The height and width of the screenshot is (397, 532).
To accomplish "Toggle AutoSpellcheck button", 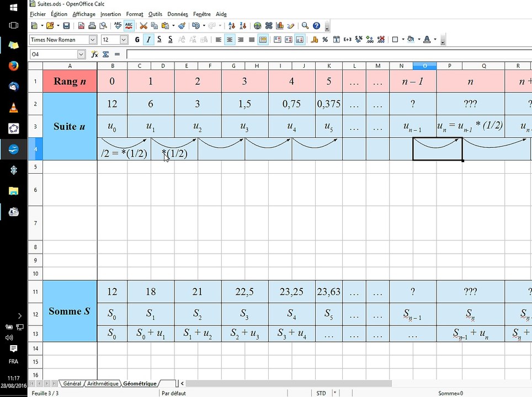I will (x=129, y=25).
